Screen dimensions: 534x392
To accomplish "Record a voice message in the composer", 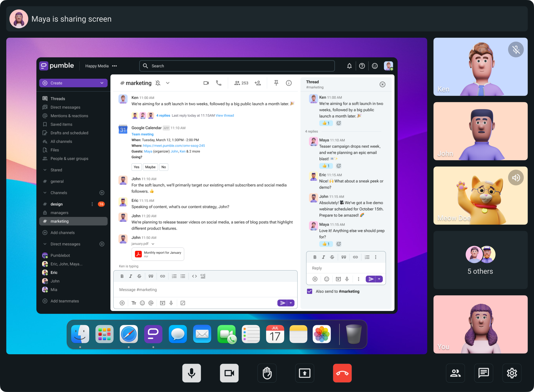I will pyautogui.click(x=171, y=303).
